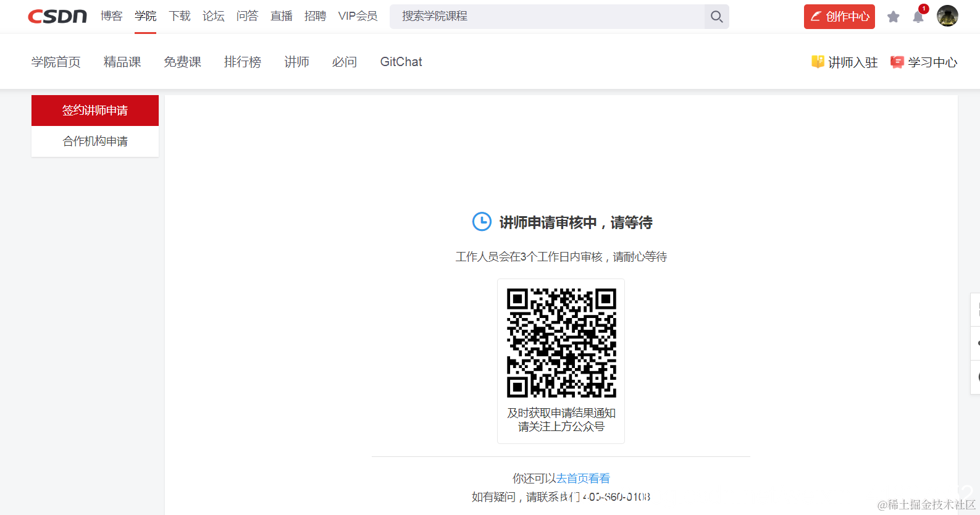This screenshot has height=515, width=980.
Task: Open the 必问 tab
Action: pos(345,62)
